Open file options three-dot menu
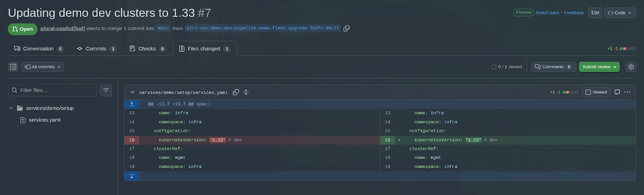Viewport: 644px width, 195px height. click(627, 92)
